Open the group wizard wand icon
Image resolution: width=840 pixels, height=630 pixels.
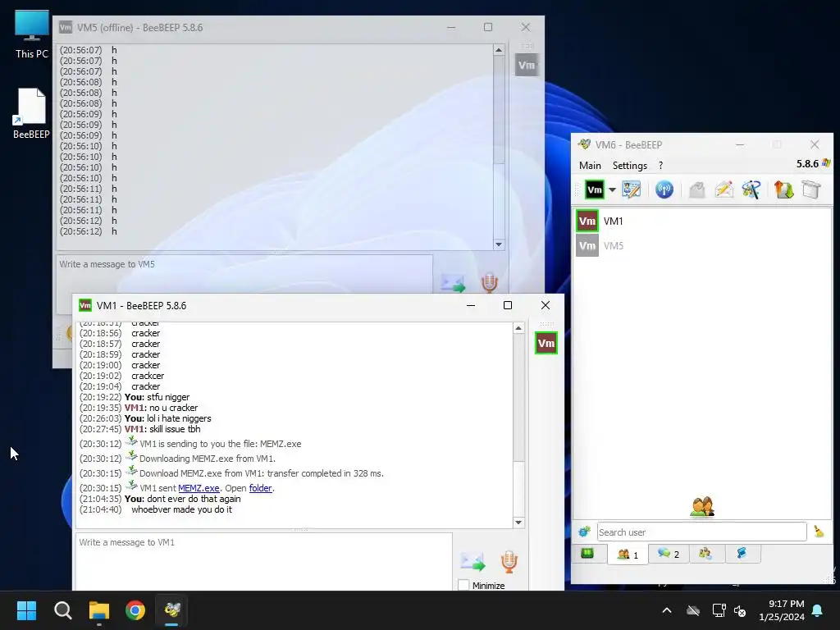(x=751, y=189)
